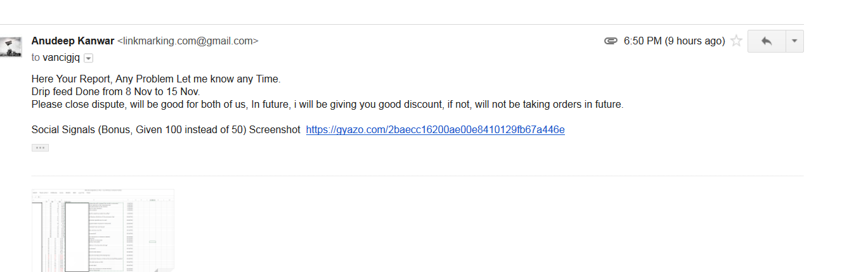Click the blank white column inside the attachment preview
This screenshot has width=868, height=272.
click(x=77, y=236)
